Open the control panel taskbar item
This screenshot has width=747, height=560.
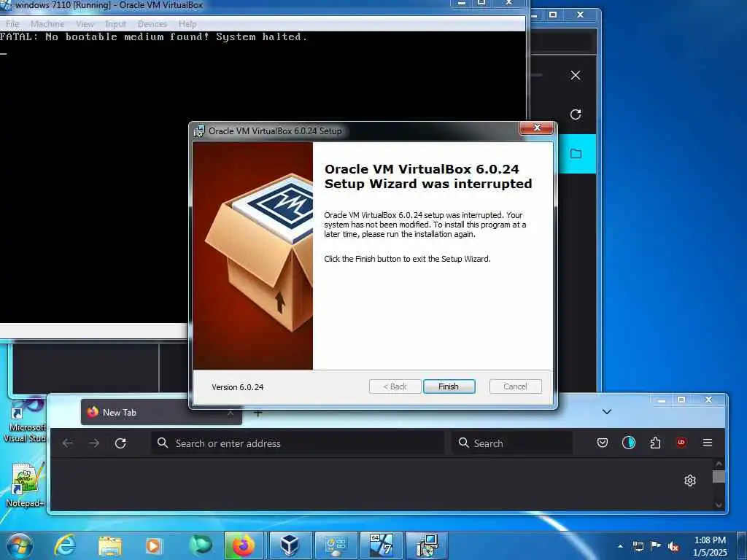[336, 545]
